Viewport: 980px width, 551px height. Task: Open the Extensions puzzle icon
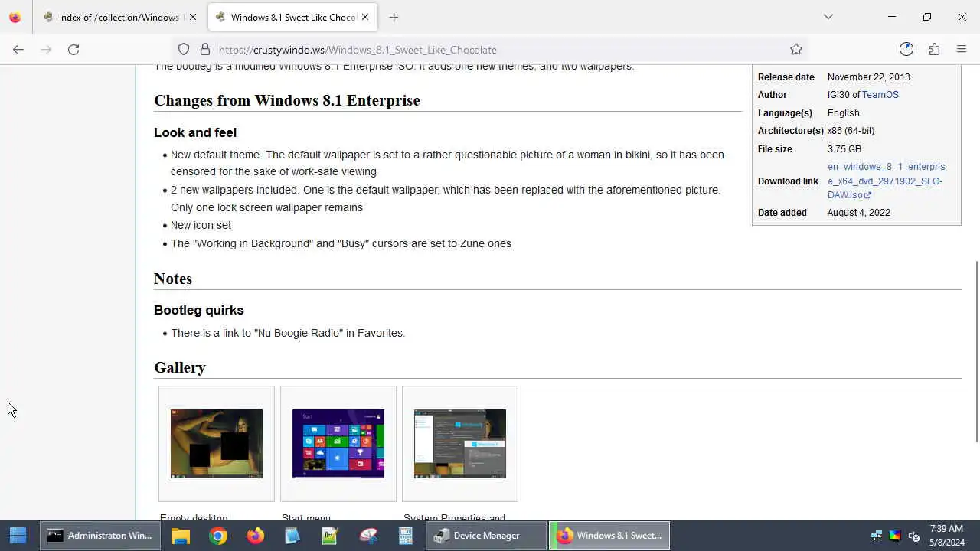934,50
